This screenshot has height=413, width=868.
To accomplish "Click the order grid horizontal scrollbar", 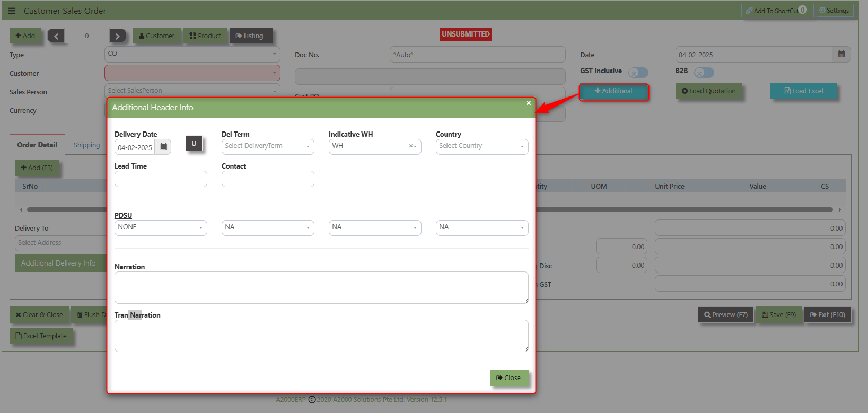I will [429, 209].
